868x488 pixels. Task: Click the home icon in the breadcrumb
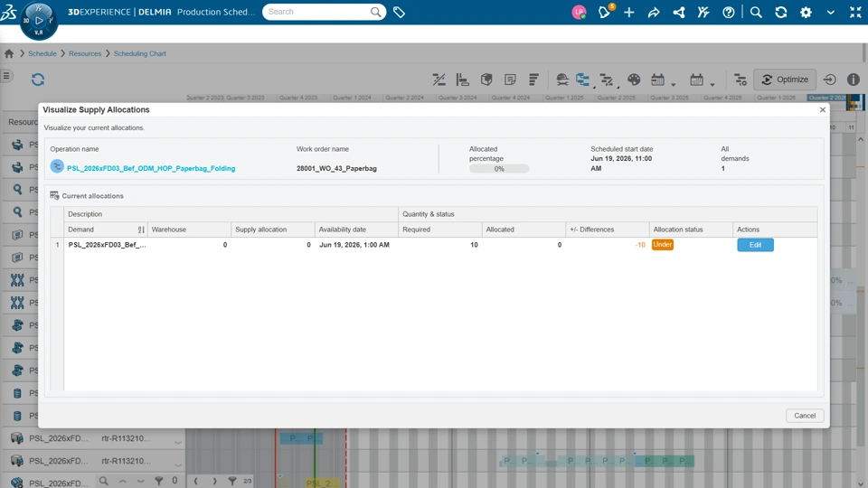(9, 53)
